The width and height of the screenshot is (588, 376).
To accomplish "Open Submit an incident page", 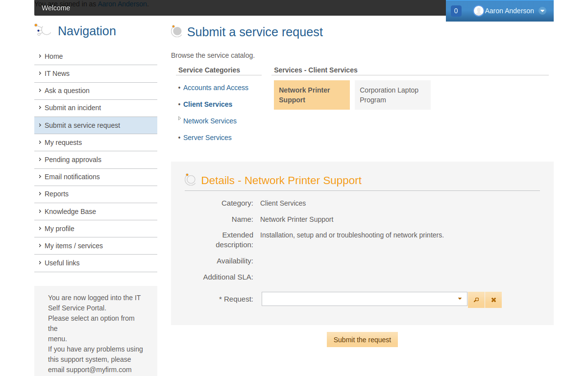I will pyautogui.click(x=73, y=108).
